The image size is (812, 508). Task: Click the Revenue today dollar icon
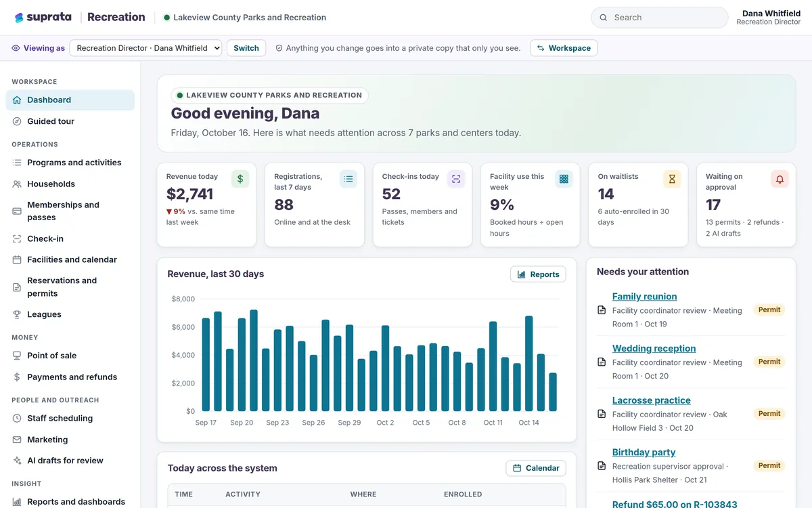pyautogui.click(x=240, y=179)
